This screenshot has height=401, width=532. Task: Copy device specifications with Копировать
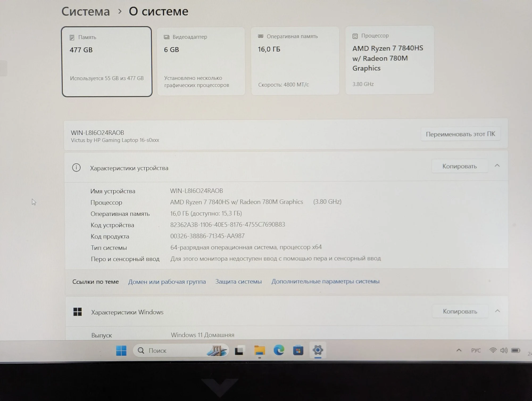pyautogui.click(x=460, y=166)
